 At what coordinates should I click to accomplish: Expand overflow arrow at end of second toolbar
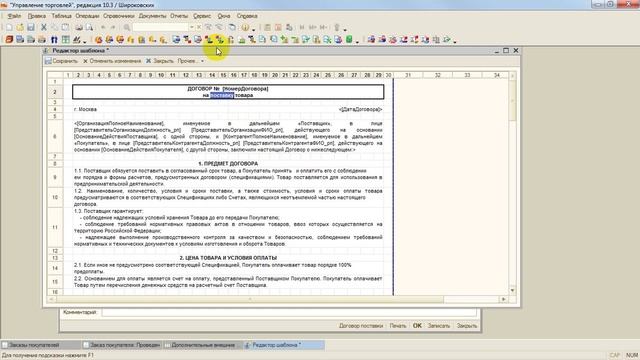coord(455,41)
